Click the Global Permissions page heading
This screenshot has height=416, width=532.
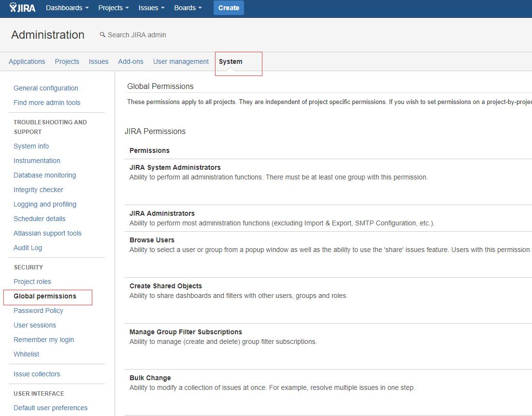[160, 86]
